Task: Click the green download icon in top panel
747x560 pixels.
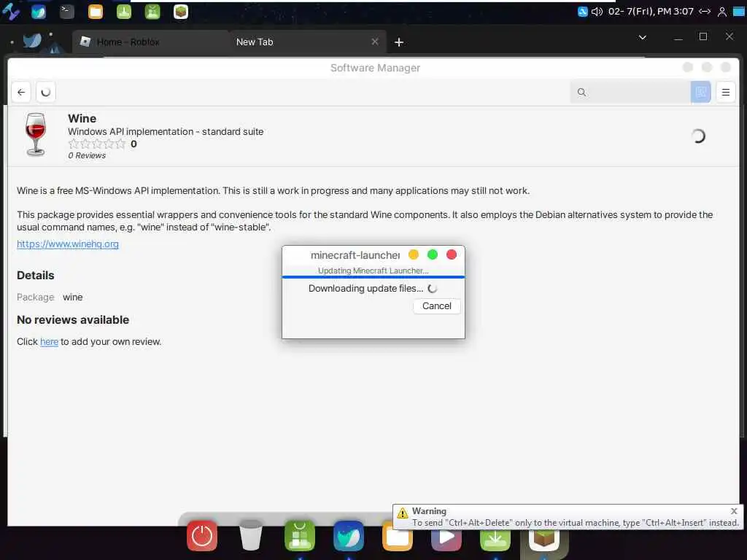Action: point(124,12)
